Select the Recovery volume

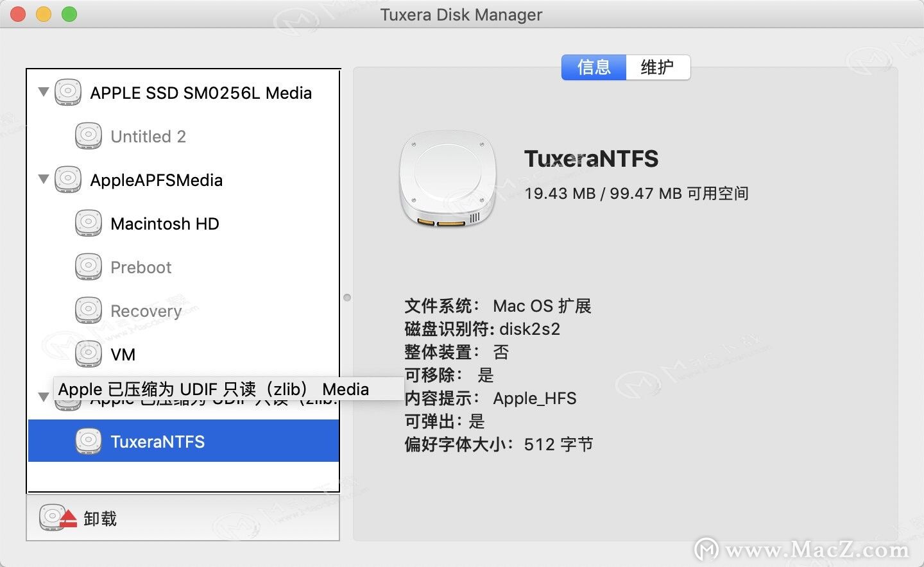click(184, 310)
